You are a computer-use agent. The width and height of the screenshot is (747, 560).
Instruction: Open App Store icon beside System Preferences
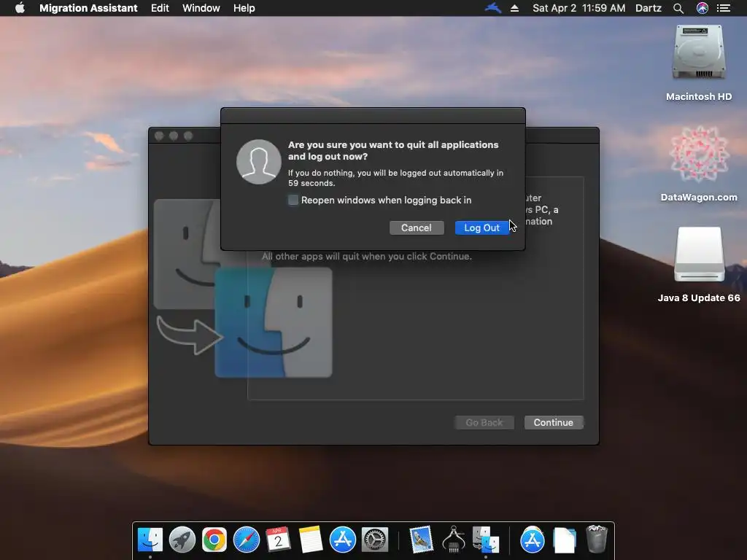point(343,540)
